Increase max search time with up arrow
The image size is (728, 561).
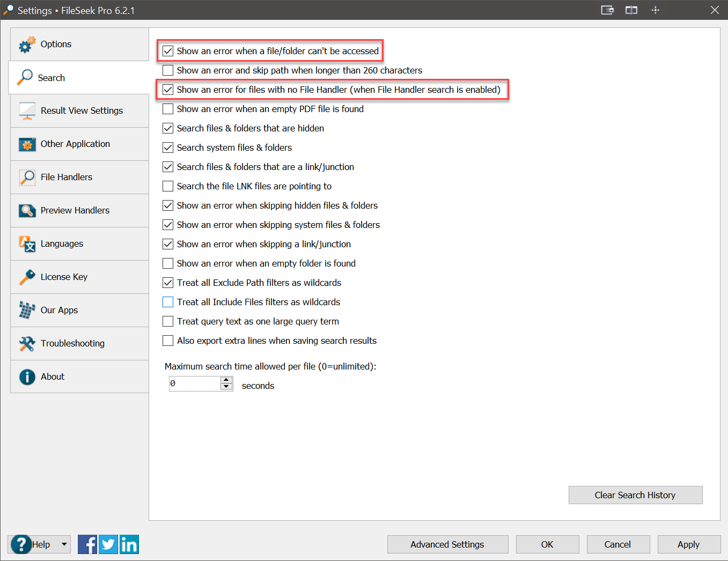click(226, 380)
